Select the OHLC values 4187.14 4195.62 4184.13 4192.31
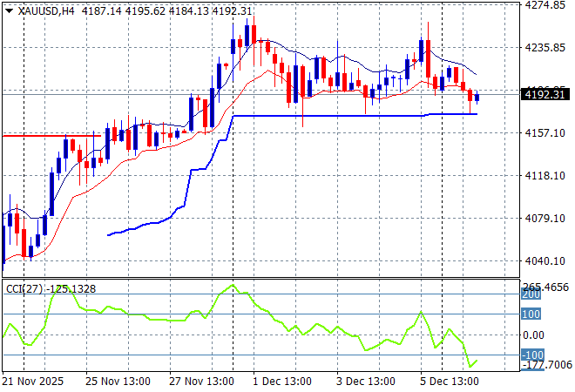The image size is (575, 392). point(166,11)
